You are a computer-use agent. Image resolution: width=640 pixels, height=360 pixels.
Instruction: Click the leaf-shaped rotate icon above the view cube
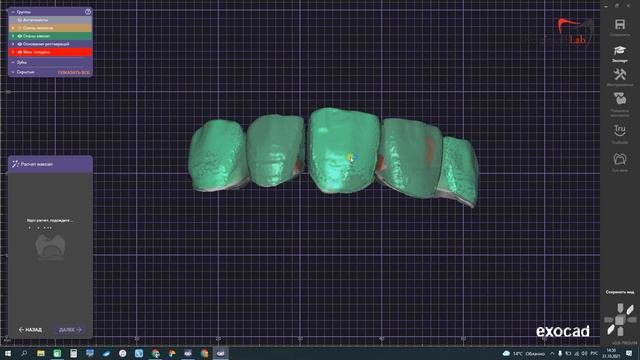pyautogui.click(x=630, y=310)
